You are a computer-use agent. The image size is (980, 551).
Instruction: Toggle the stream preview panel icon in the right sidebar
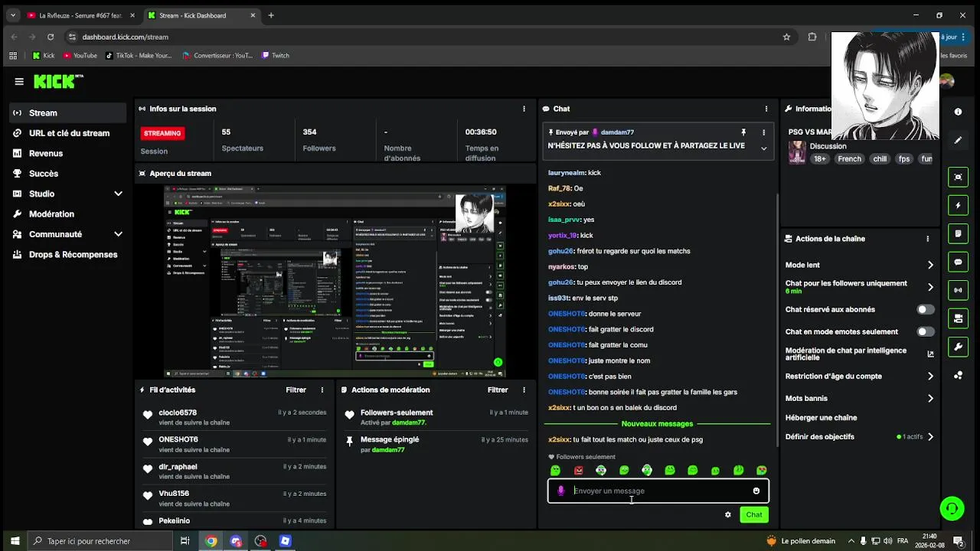(x=958, y=178)
